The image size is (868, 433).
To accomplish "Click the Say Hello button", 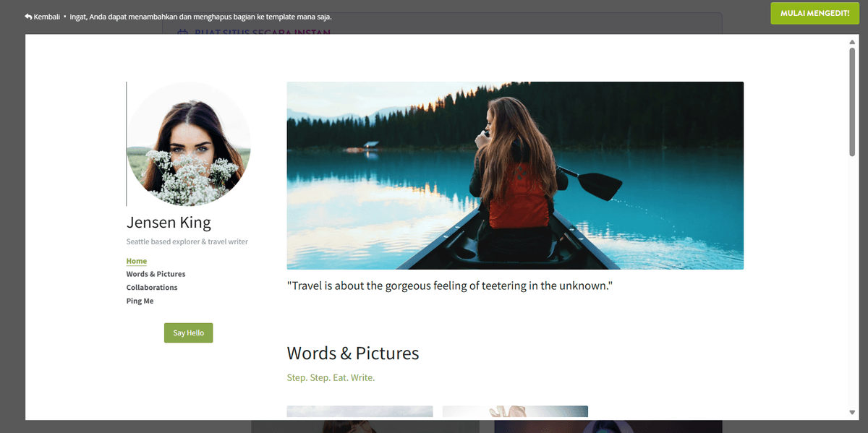I will [189, 333].
